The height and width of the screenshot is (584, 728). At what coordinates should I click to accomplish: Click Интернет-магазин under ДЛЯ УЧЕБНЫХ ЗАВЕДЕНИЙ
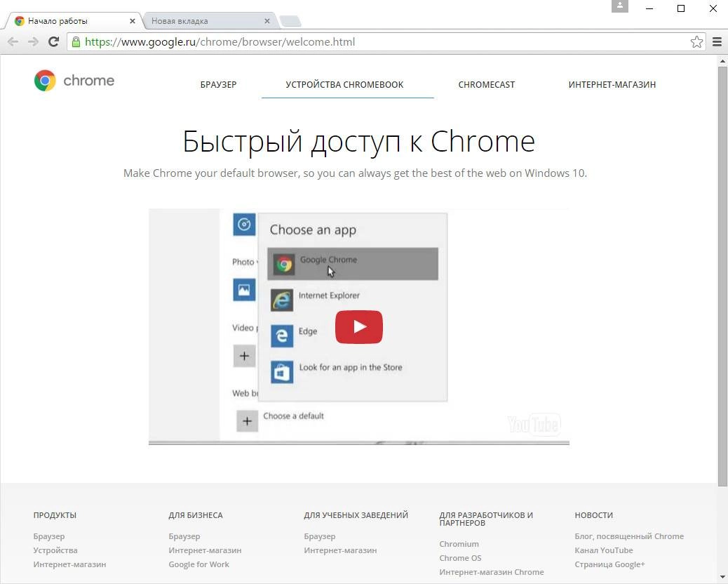(x=340, y=550)
